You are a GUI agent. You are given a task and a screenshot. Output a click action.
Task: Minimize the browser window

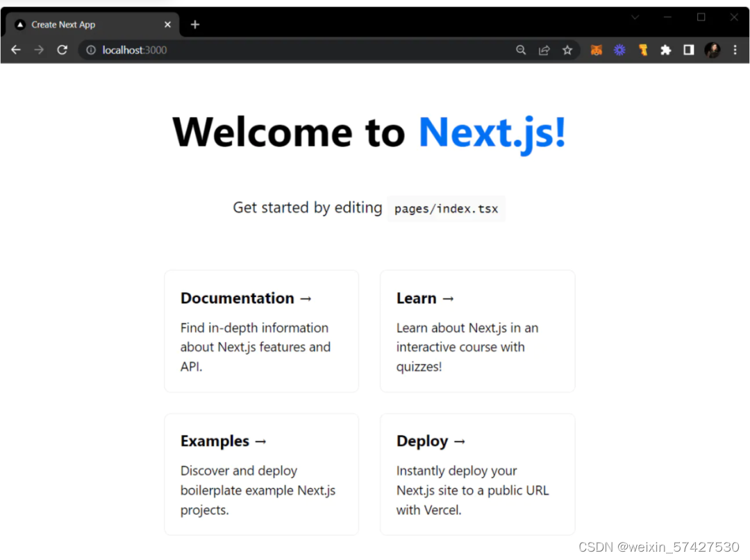coord(668,17)
